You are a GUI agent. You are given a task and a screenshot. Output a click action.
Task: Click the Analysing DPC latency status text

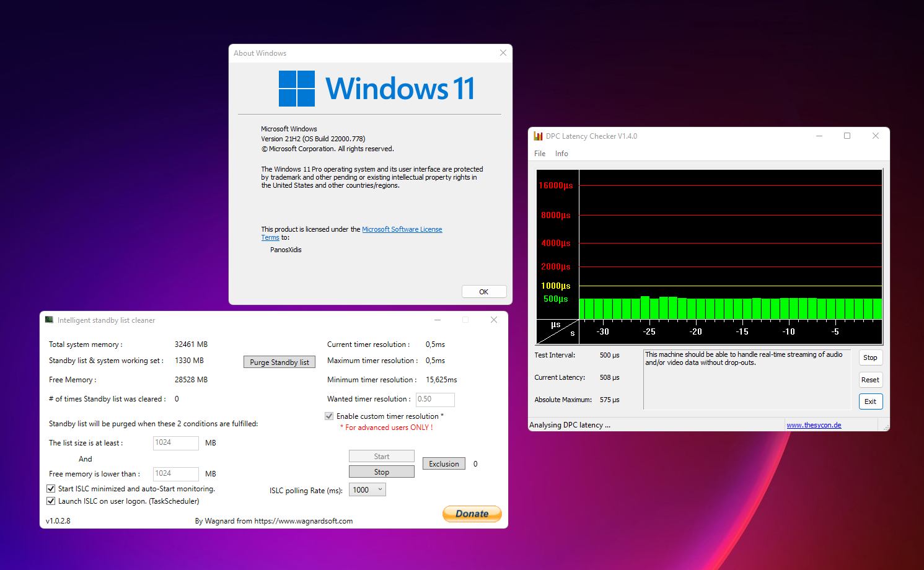tap(570, 425)
